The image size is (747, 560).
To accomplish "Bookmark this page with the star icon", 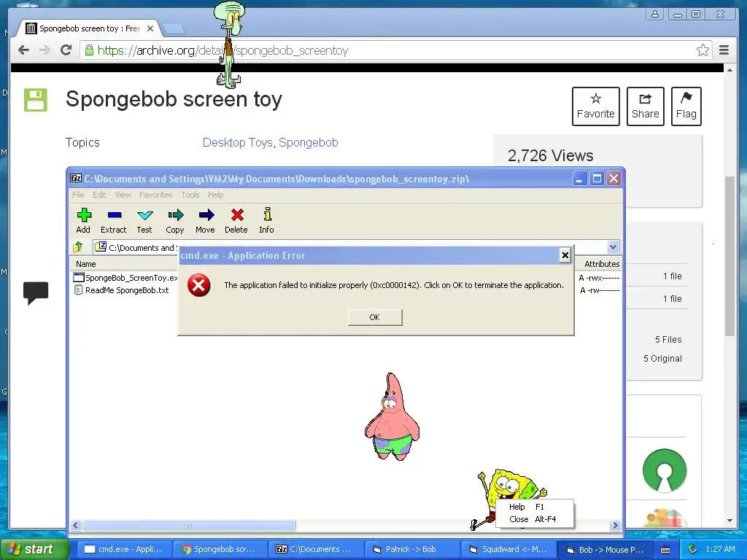I will 703,50.
